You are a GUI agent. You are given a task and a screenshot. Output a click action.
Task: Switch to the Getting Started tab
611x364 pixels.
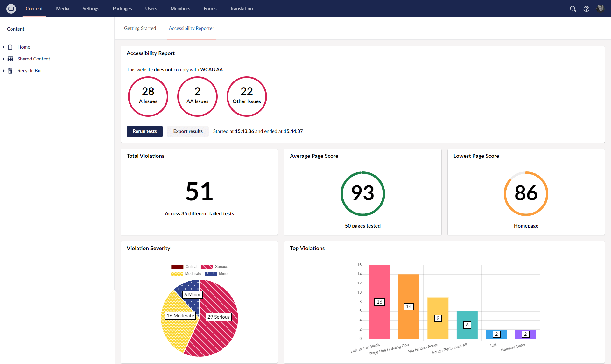140,28
